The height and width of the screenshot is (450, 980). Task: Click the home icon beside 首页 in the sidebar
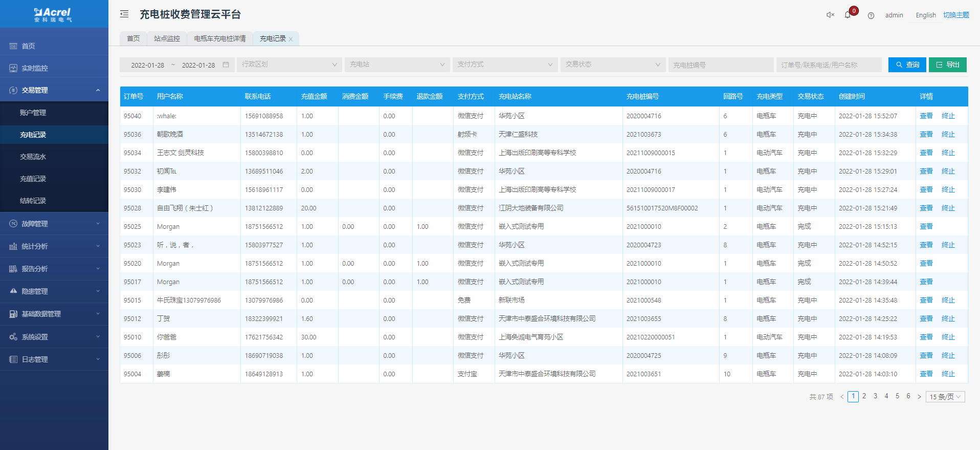click(13, 46)
